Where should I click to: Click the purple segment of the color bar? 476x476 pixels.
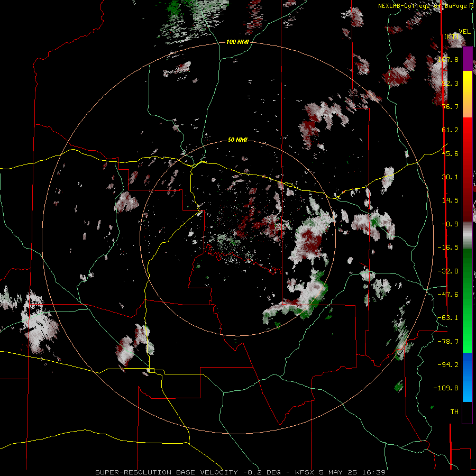pos(467,59)
